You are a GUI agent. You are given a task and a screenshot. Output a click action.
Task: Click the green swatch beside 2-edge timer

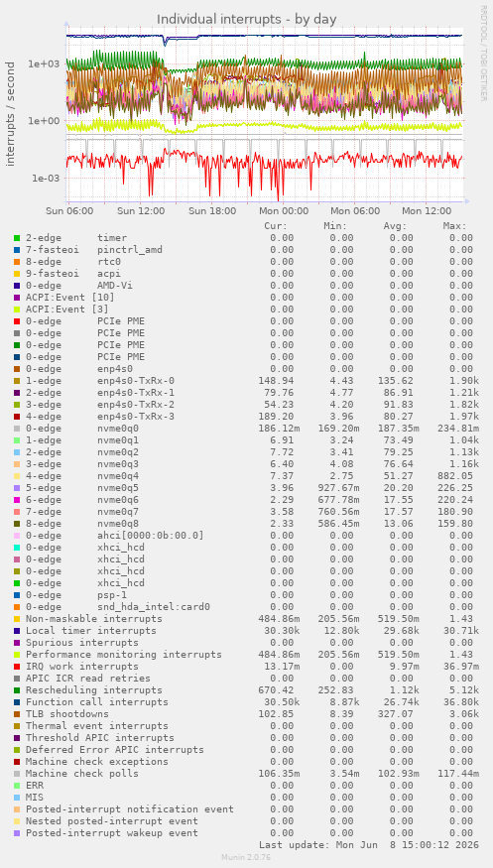pos(17,238)
